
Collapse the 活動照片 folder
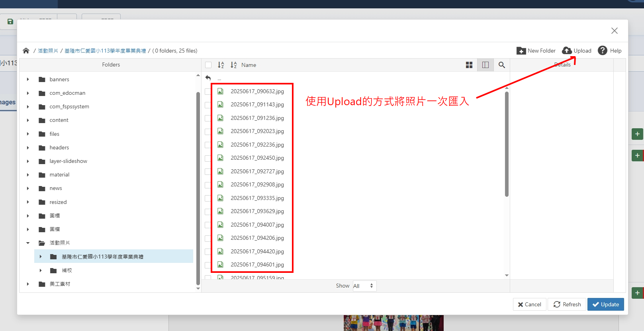28,243
